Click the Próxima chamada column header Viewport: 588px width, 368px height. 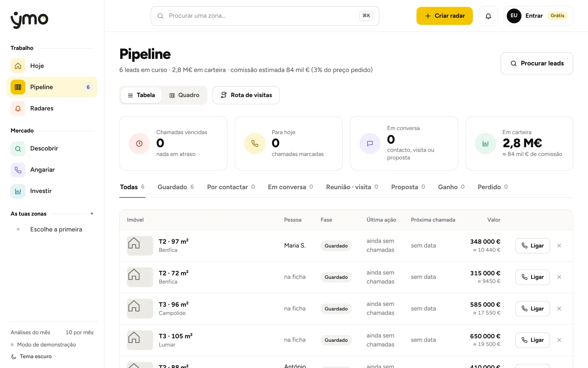(433, 220)
